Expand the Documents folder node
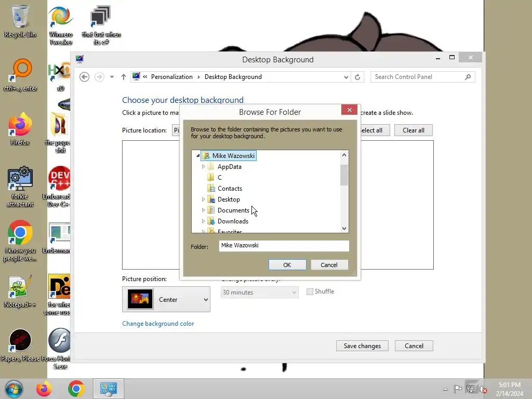This screenshot has width=532, height=399. coord(203,210)
